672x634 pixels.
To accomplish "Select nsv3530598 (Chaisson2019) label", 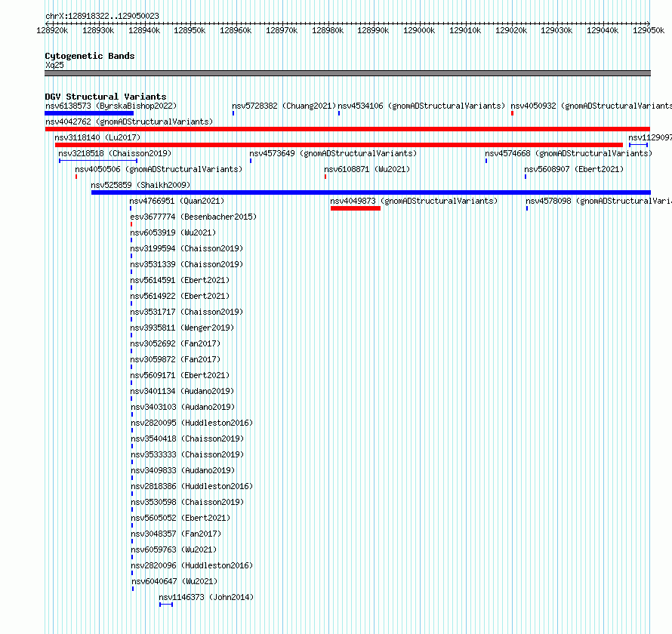I will pyautogui.click(x=187, y=502).
